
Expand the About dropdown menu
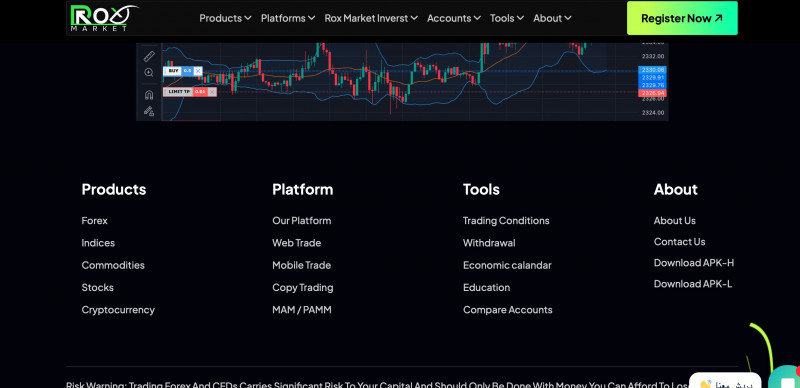(552, 18)
